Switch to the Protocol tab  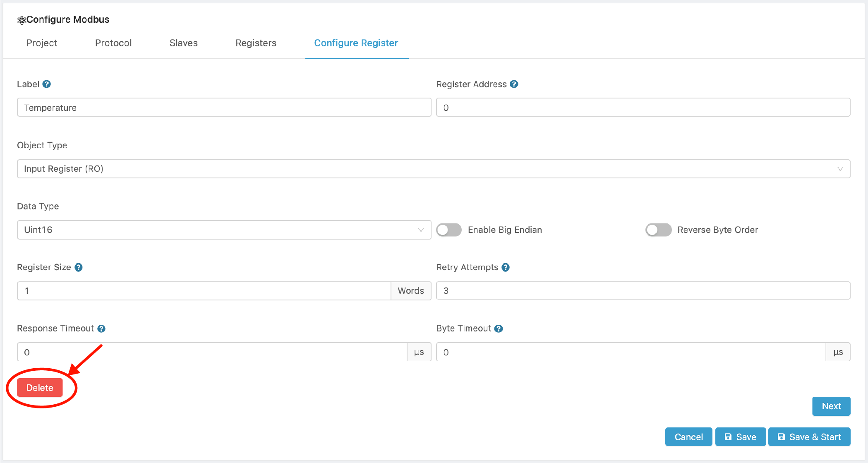point(114,43)
